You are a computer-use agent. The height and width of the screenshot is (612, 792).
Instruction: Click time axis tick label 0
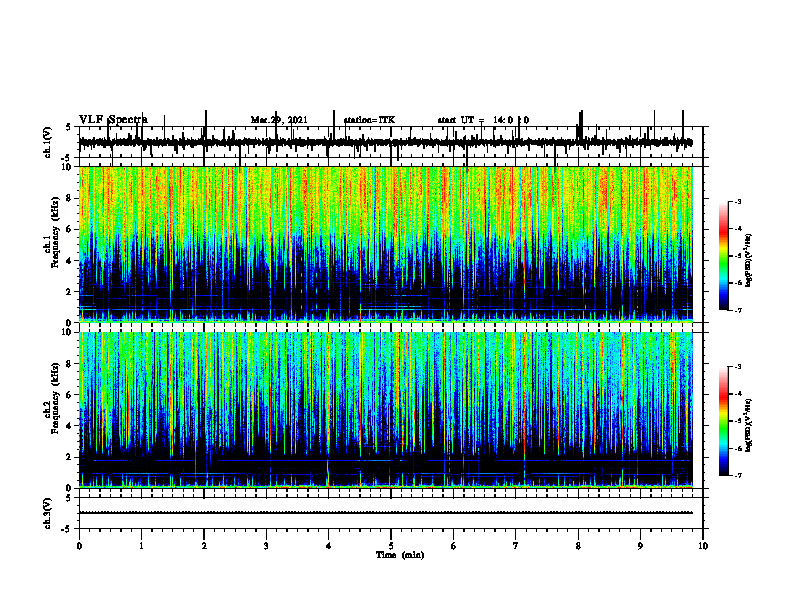[79, 546]
